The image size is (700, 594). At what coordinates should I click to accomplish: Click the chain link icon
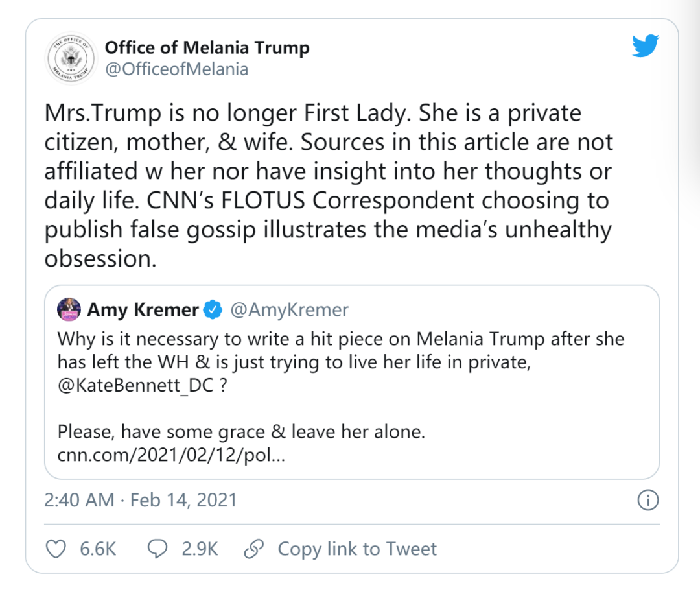pyautogui.click(x=254, y=549)
